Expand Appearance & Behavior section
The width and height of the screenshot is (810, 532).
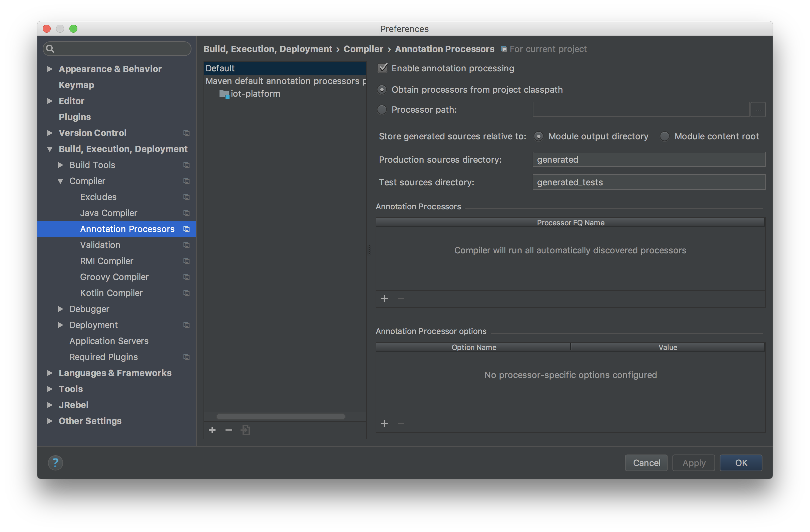click(50, 69)
